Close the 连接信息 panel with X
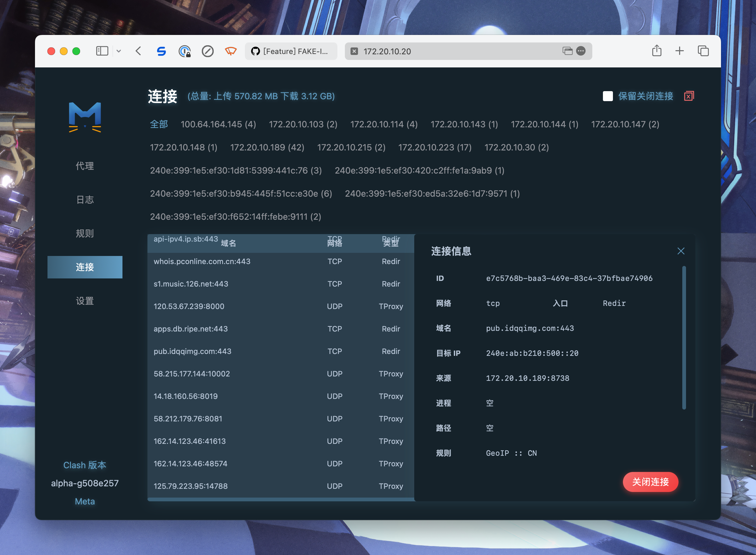The image size is (756, 555). pyautogui.click(x=681, y=251)
